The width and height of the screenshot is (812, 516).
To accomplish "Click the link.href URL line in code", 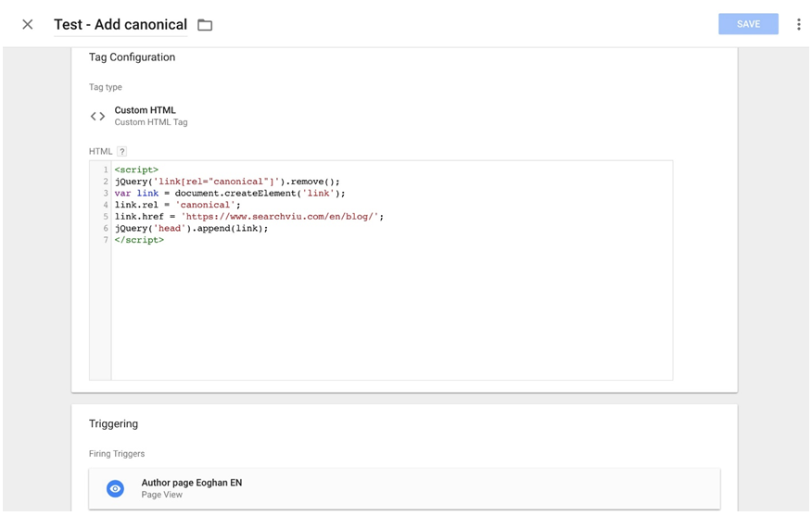I will (249, 217).
